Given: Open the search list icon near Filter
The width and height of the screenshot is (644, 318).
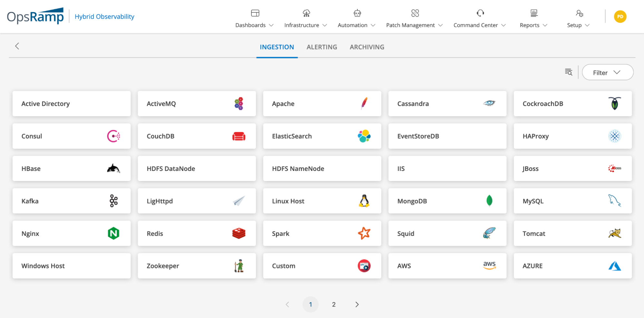Looking at the screenshot, I should 569,72.
